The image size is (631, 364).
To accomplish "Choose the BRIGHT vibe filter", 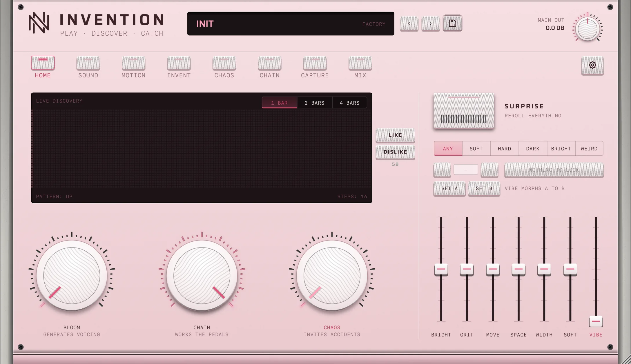I will click(x=561, y=148).
